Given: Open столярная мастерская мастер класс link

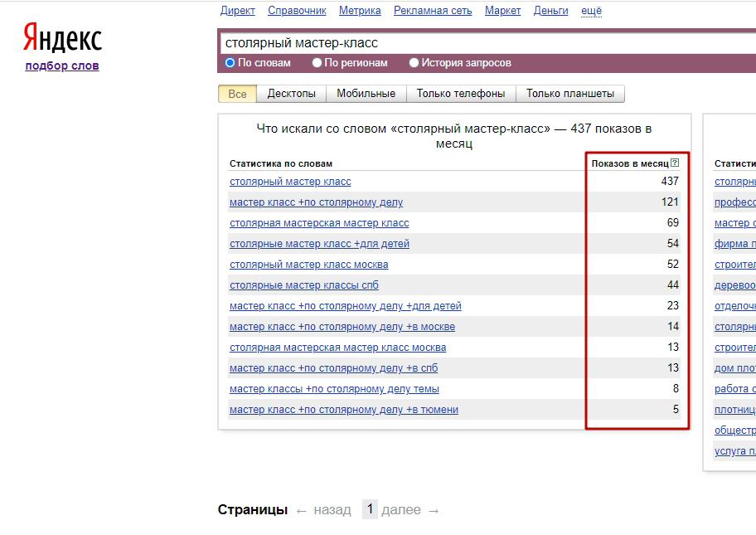Looking at the screenshot, I should tap(319, 223).
